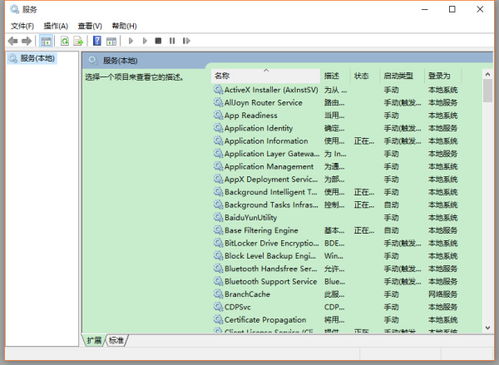The height and width of the screenshot is (365, 499).
Task: Open the blue Help toolbar icon
Action: pos(97,41)
